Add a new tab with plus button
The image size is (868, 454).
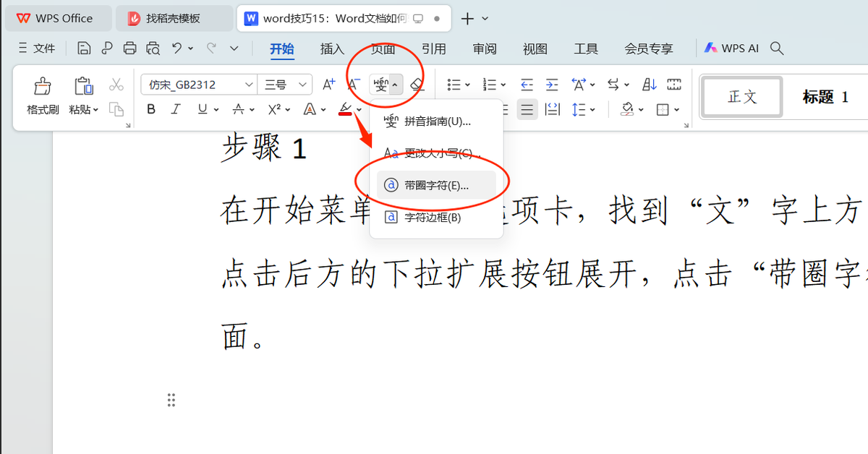(x=468, y=18)
